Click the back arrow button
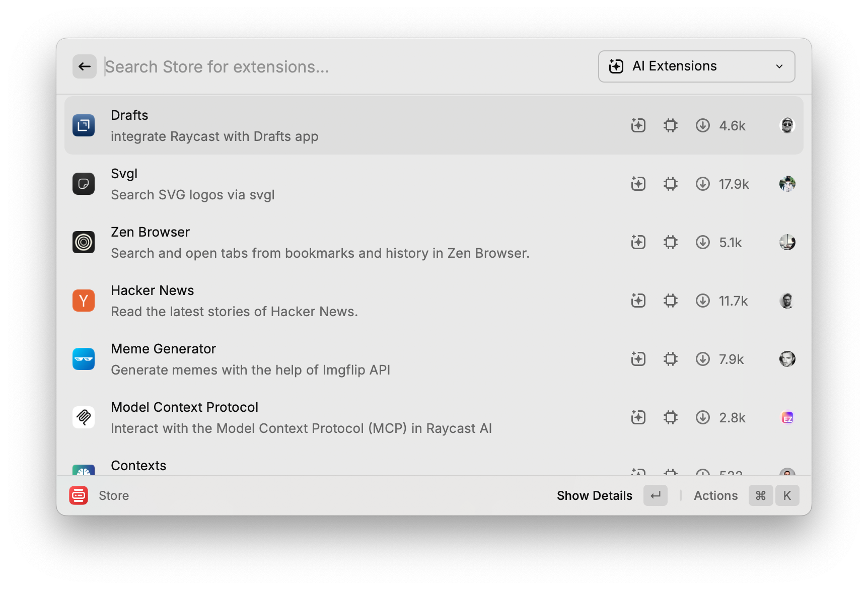Viewport: 868px width, 590px height. (85, 66)
